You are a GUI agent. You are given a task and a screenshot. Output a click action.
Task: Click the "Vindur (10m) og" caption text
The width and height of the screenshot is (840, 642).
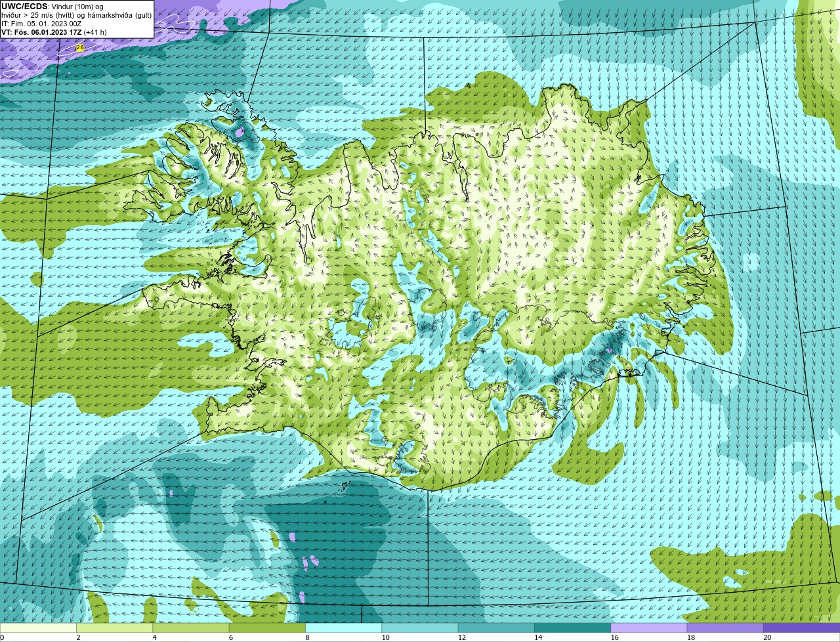tap(77, 7)
